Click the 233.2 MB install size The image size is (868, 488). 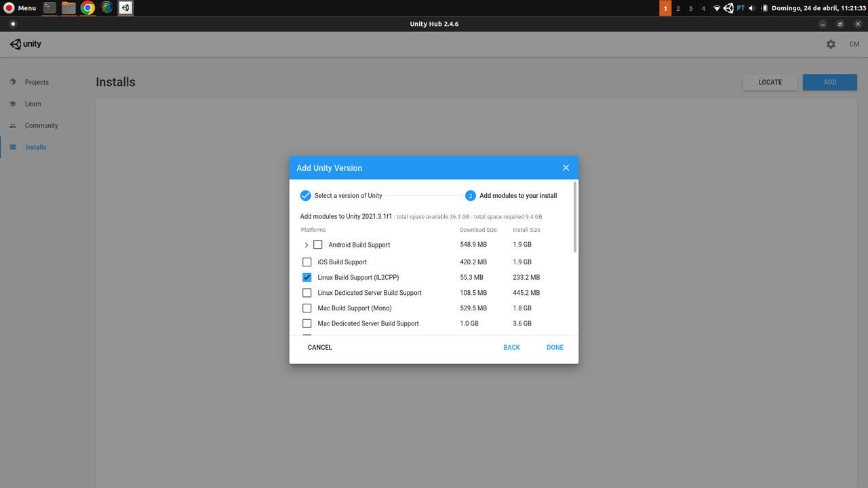pos(526,277)
